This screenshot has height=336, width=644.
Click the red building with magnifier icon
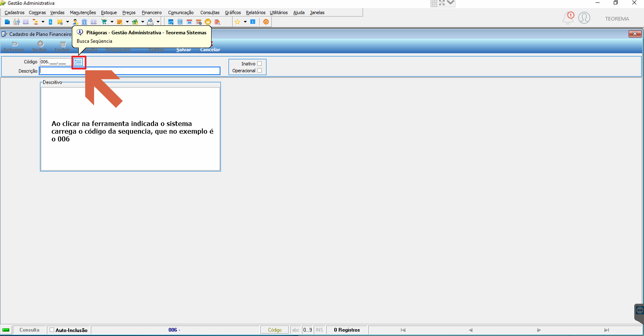pos(217,22)
